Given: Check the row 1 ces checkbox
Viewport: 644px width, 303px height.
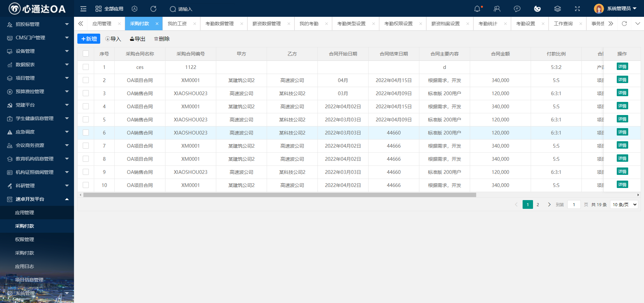Looking at the screenshot, I should pyautogui.click(x=86, y=67).
